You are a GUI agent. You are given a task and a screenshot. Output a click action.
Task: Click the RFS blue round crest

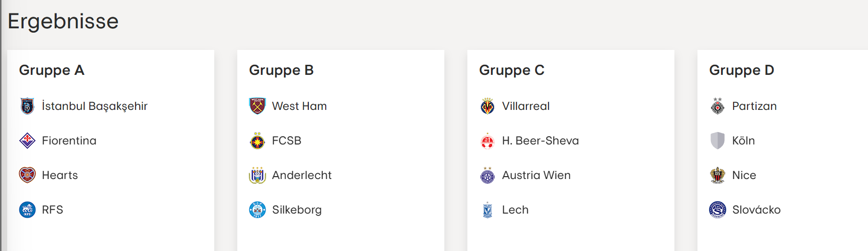[x=27, y=210]
